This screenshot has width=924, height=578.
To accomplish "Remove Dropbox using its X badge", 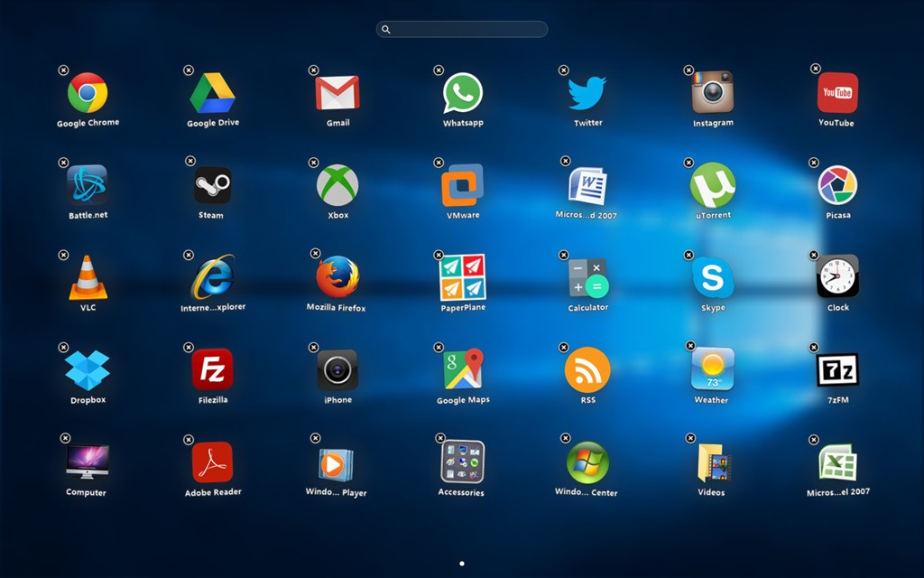I will coord(64,348).
